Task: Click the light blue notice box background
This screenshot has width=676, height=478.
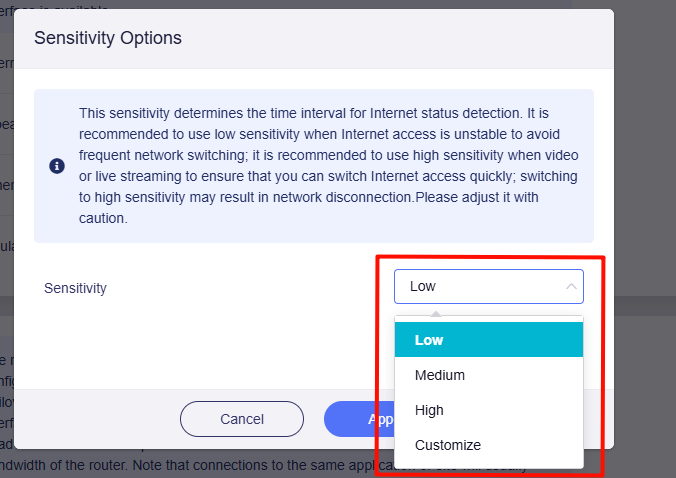Action: point(300,232)
